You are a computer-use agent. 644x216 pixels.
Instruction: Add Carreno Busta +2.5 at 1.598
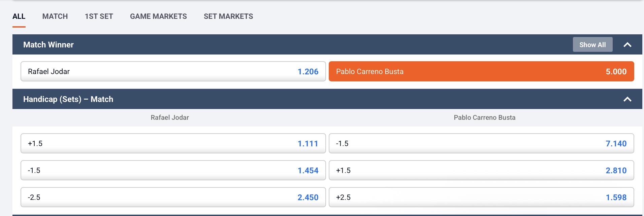[x=481, y=197]
